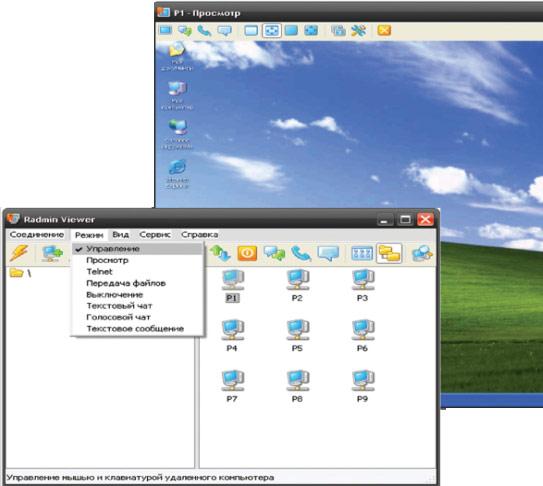Click the Send Message icon in P1 window toolbar
Screen dimensions: 543x486
(x=224, y=30)
